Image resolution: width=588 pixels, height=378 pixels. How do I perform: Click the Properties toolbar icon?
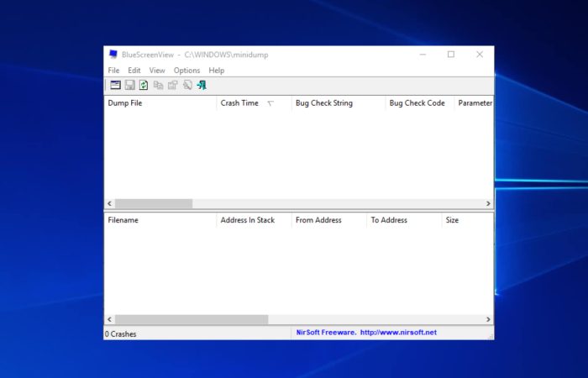172,85
